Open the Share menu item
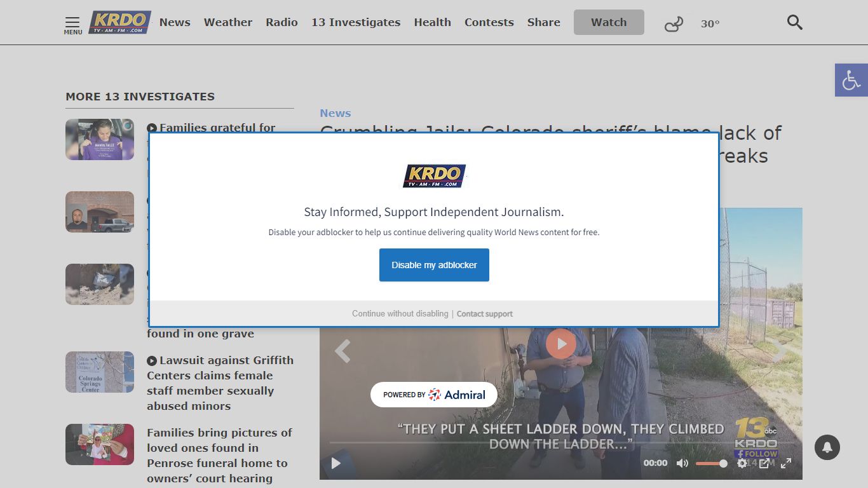Image resolution: width=868 pixels, height=488 pixels. pos(543,22)
